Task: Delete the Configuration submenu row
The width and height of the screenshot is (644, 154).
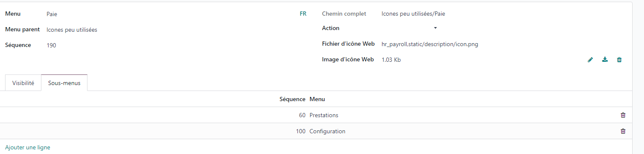Action: click(623, 131)
